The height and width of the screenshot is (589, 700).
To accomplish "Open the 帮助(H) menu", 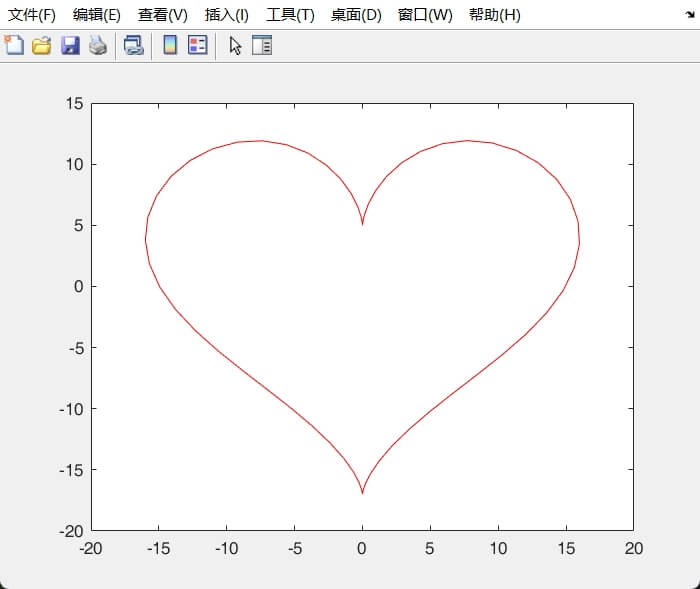I will 495,15.
